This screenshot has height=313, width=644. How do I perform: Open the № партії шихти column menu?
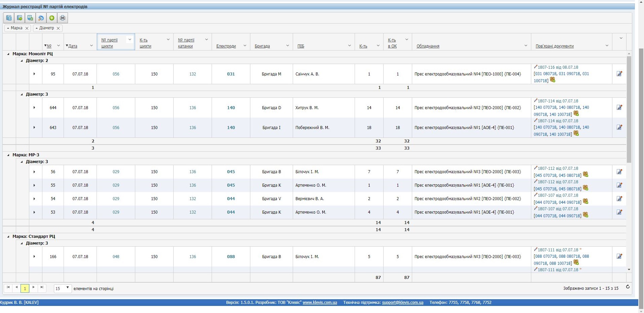[130, 40]
